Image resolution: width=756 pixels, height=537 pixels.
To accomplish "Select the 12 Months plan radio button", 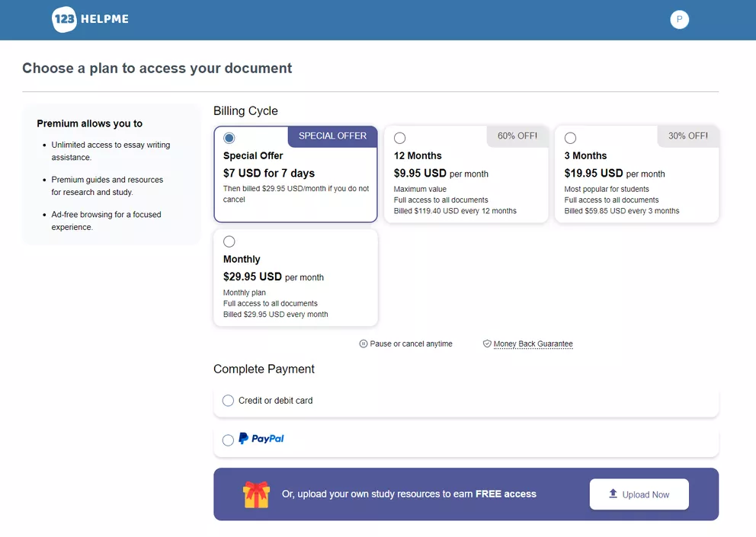I will click(x=399, y=139).
